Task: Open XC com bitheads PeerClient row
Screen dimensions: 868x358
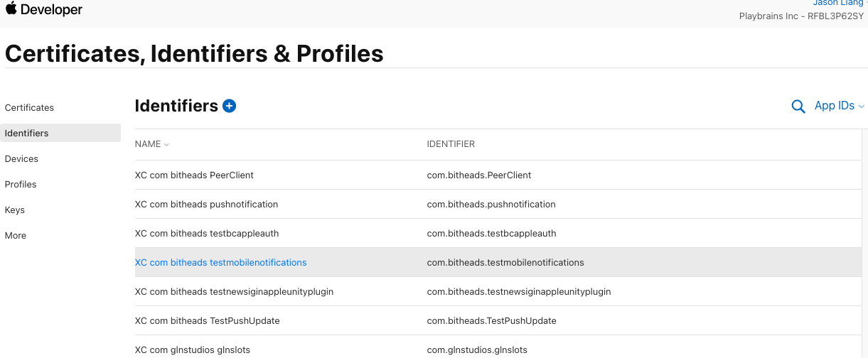Action: (498, 175)
